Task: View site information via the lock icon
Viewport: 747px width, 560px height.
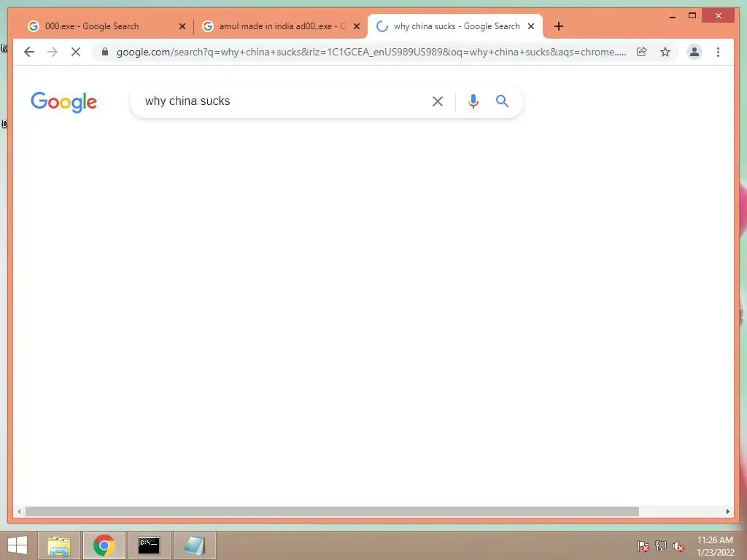Action: 105,52
